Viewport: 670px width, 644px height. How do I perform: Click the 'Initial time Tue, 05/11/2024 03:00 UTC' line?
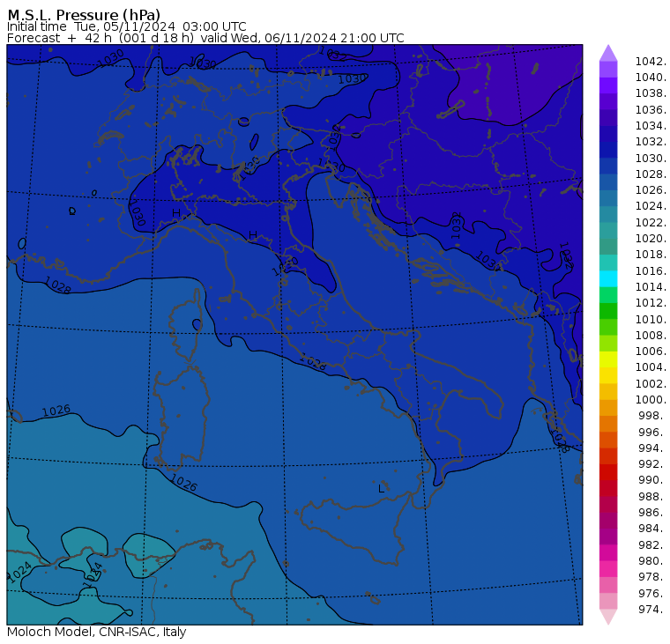126,26
